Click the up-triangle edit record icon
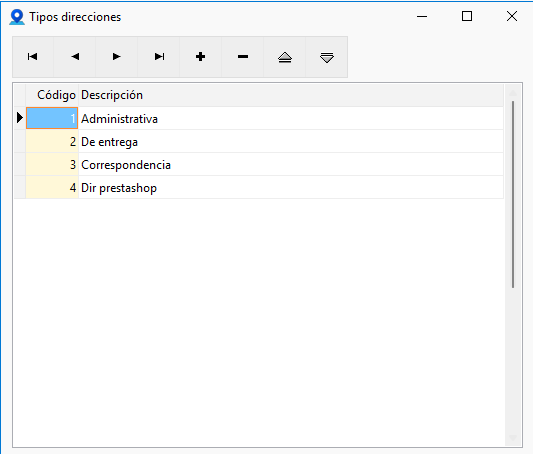 (x=285, y=57)
